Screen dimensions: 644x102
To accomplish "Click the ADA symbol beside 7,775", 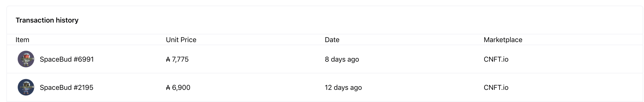I will click(168, 59).
